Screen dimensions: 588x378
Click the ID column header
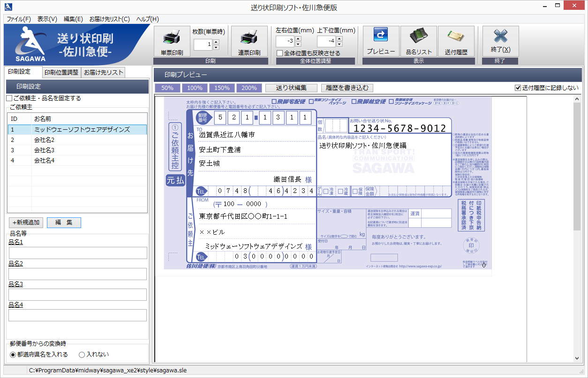20,119
